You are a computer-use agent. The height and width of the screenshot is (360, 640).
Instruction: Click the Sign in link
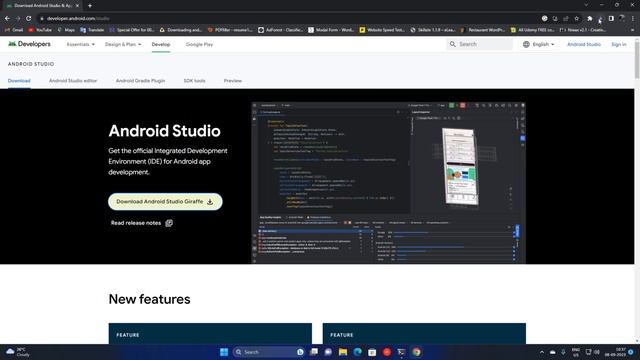[x=619, y=44]
